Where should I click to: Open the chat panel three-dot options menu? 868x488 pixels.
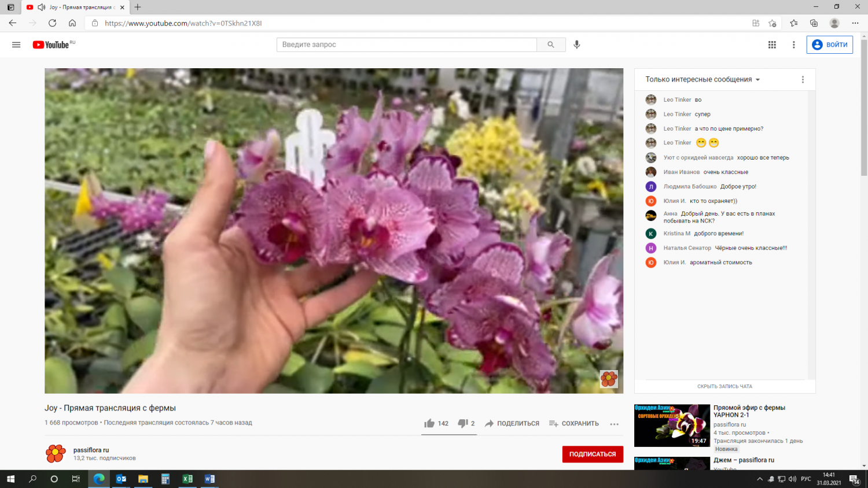pyautogui.click(x=803, y=80)
